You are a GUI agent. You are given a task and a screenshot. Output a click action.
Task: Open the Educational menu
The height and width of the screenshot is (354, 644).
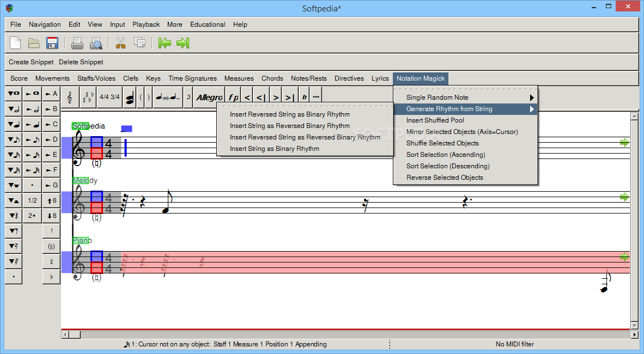tap(208, 25)
